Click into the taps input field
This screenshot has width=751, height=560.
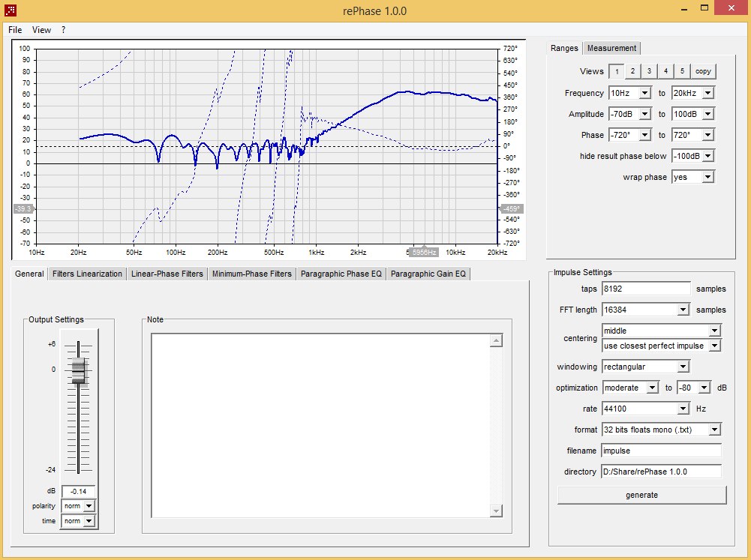coord(645,289)
